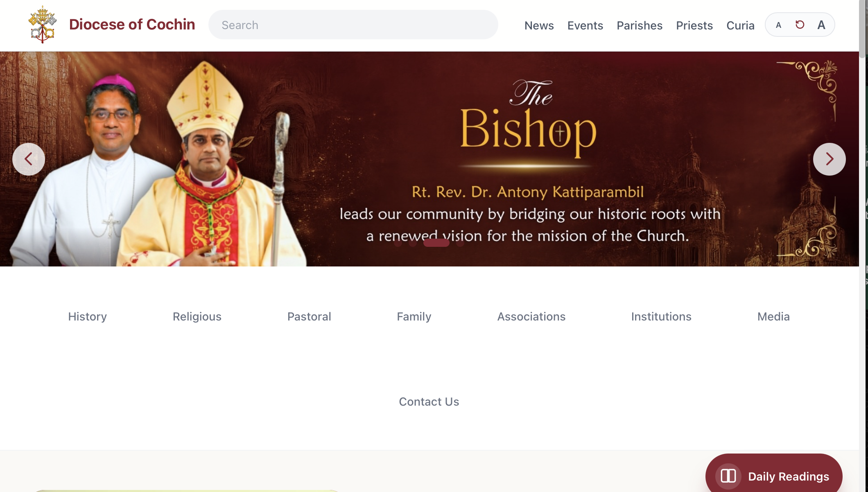The width and height of the screenshot is (868, 492).
Task: Jump to the first carousel slide dot
Action: 398,243
